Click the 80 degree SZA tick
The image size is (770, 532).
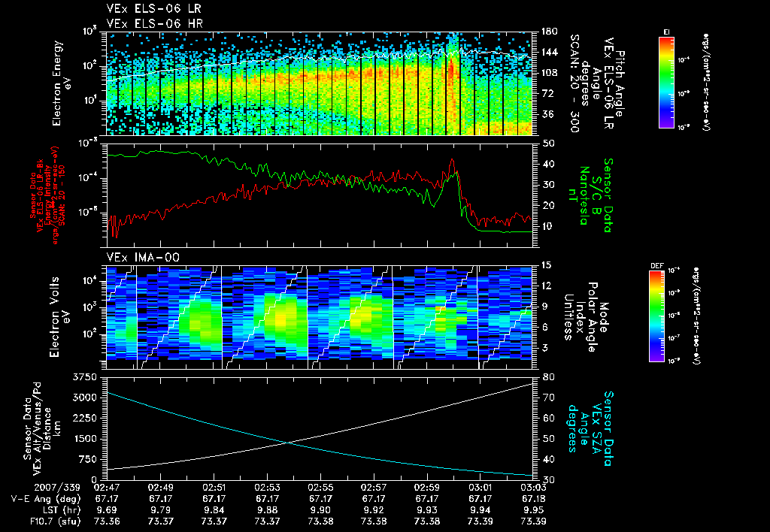[548, 377]
